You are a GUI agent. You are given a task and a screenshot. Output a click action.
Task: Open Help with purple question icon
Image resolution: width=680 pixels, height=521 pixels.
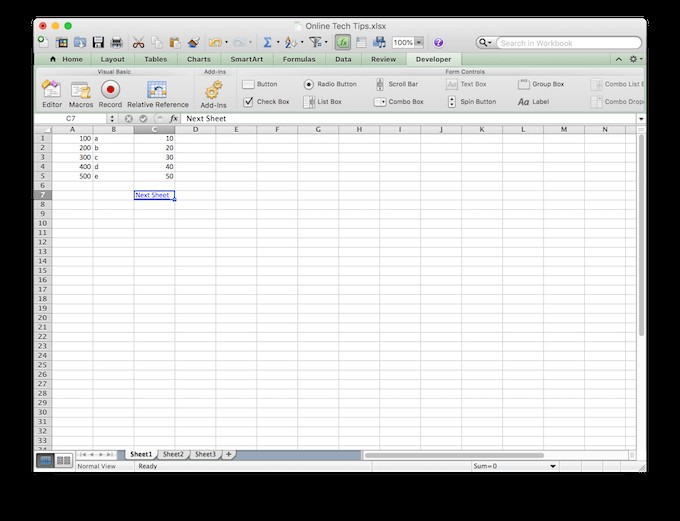(x=438, y=43)
